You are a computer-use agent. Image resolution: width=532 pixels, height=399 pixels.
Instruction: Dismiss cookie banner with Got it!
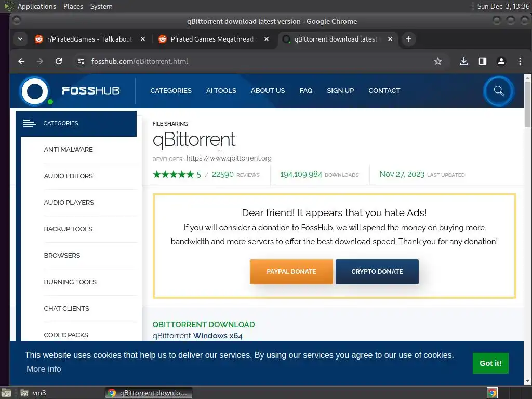(x=490, y=363)
